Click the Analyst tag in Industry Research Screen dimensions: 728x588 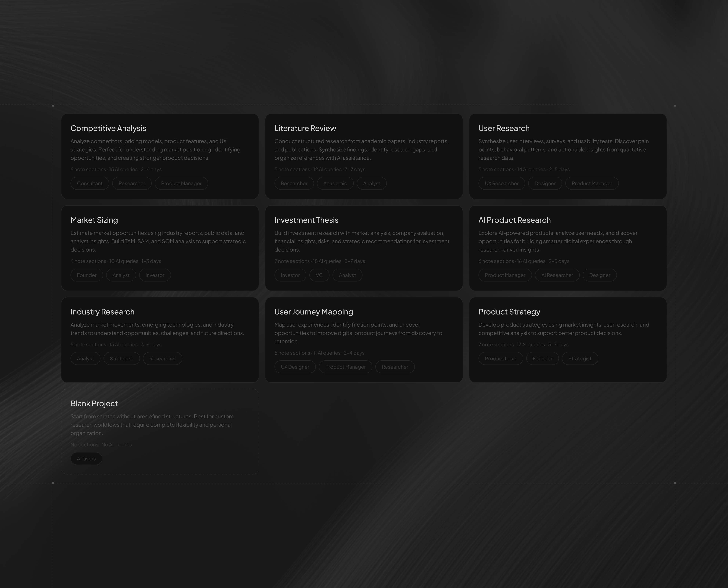pyautogui.click(x=85, y=358)
